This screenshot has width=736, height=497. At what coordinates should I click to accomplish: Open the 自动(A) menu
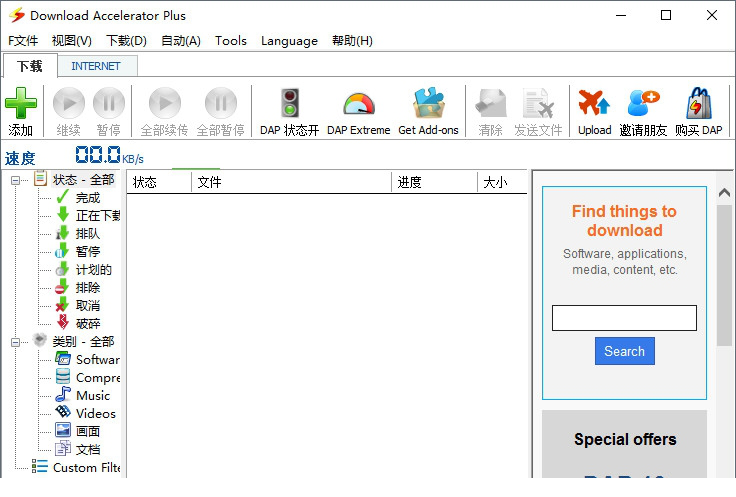click(181, 41)
